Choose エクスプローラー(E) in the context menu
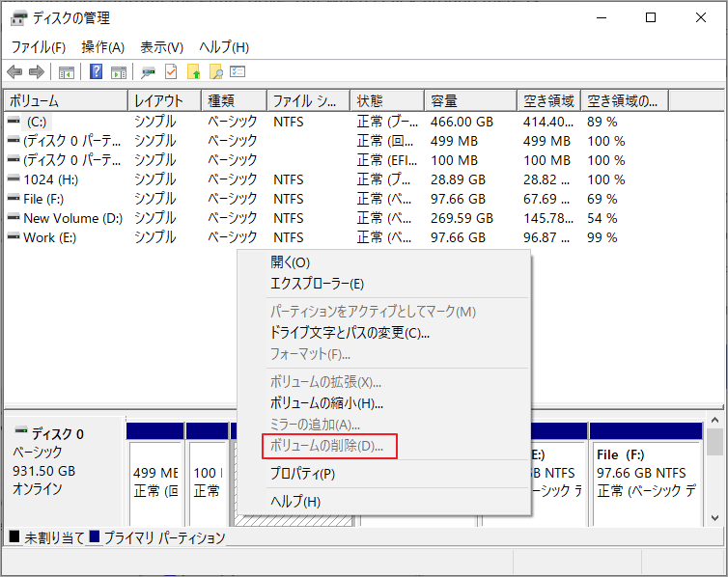The width and height of the screenshot is (728, 577). (x=384, y=284)
